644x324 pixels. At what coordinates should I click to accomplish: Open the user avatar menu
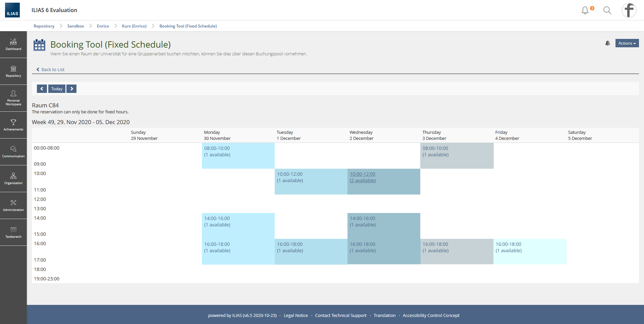click(x=629, y=10)
